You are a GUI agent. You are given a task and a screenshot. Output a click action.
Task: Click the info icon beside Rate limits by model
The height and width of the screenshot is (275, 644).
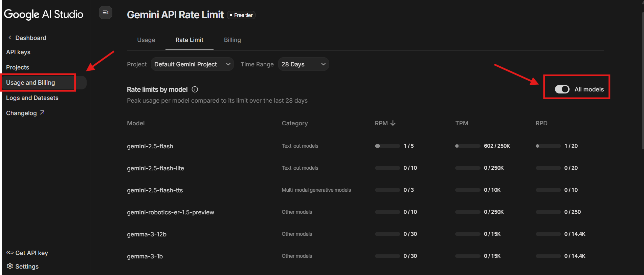[x=195, y=89]
